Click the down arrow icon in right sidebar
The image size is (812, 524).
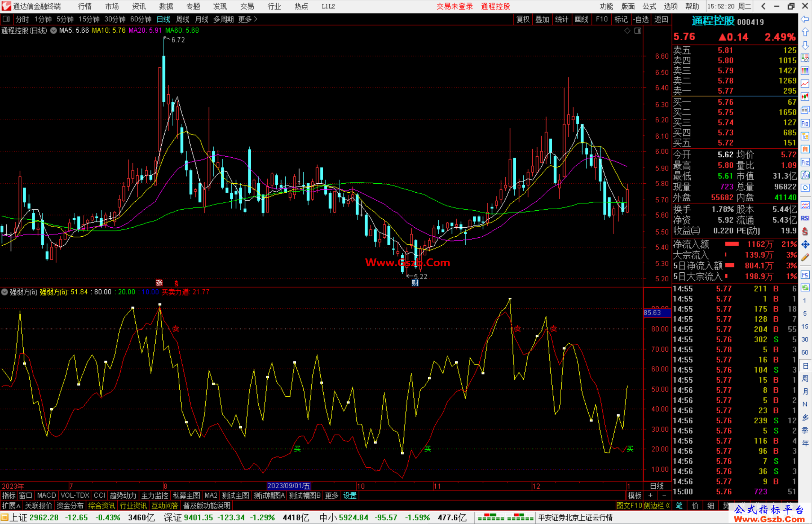(805, 45)
